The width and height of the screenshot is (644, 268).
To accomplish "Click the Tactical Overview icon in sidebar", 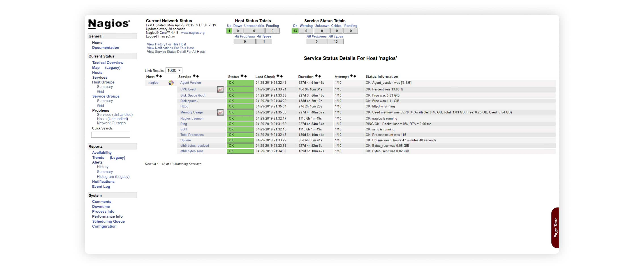I will (x=108, y=62).
